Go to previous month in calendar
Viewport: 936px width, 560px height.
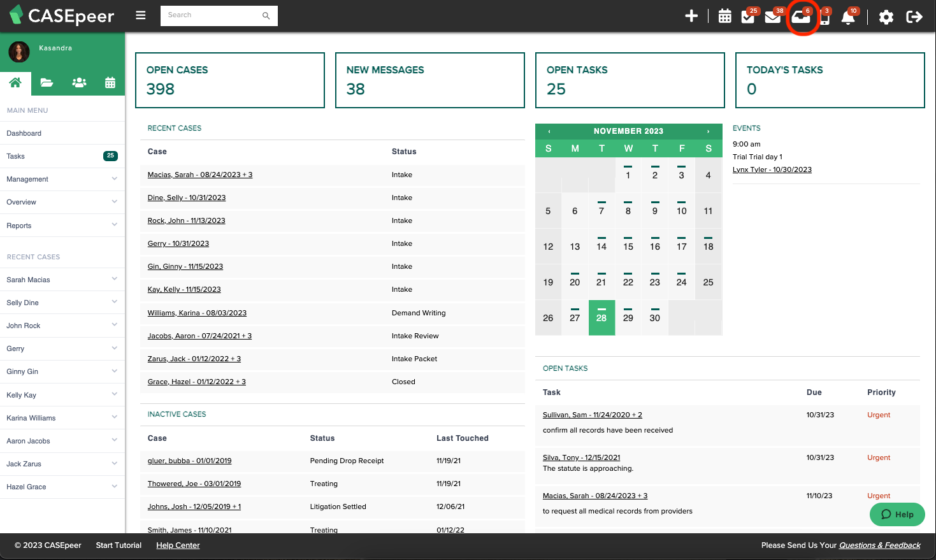pyautogui.click(x=549, y=131)
